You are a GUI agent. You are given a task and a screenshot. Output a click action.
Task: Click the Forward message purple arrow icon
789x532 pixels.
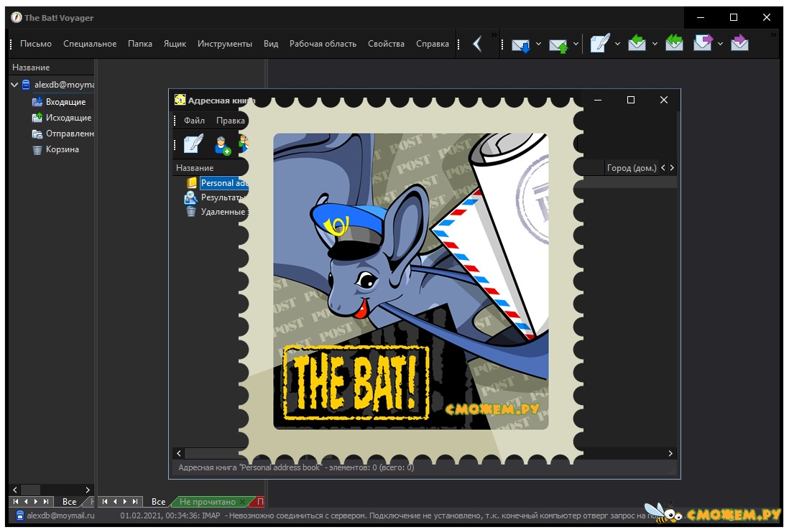coord(703,43)
